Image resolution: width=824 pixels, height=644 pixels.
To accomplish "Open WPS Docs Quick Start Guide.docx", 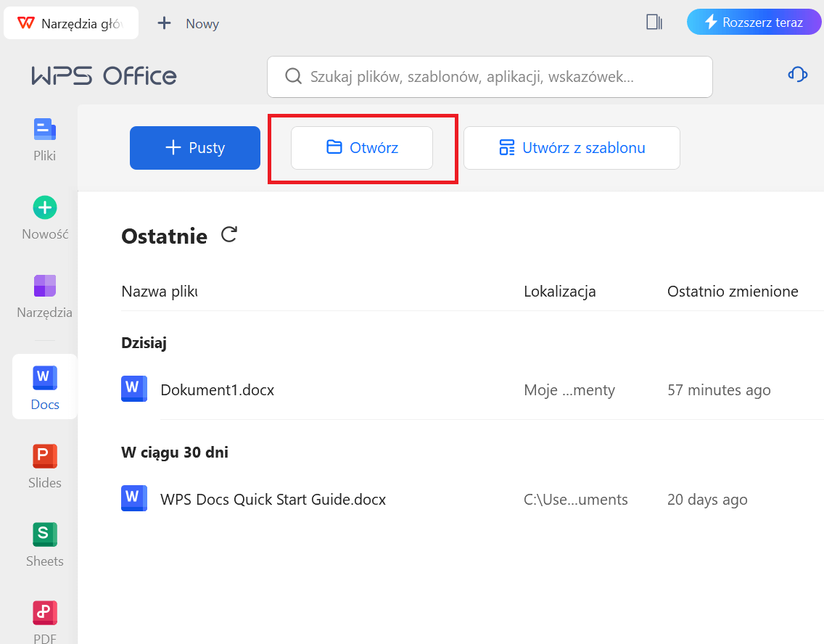I will coord(273,499).
